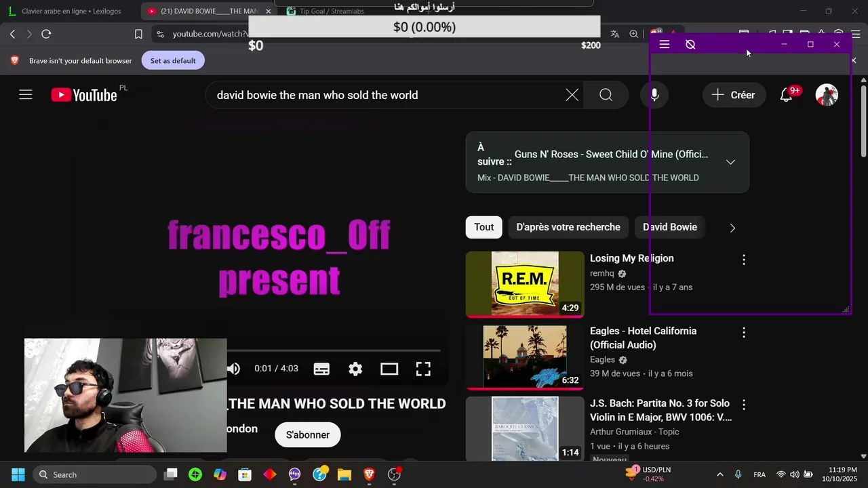Open Microsoft Store taskbar icon
The image size is (868, 488).
245,474
